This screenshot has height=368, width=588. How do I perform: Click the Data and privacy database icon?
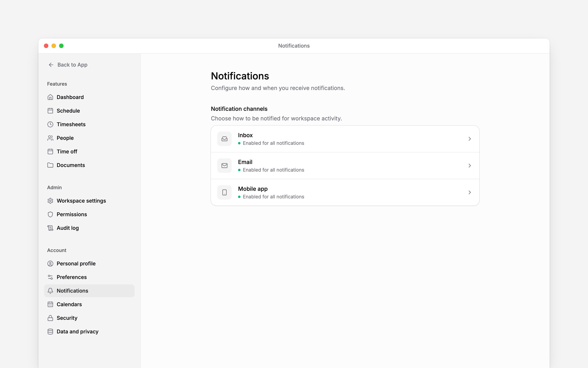point(50,332)
